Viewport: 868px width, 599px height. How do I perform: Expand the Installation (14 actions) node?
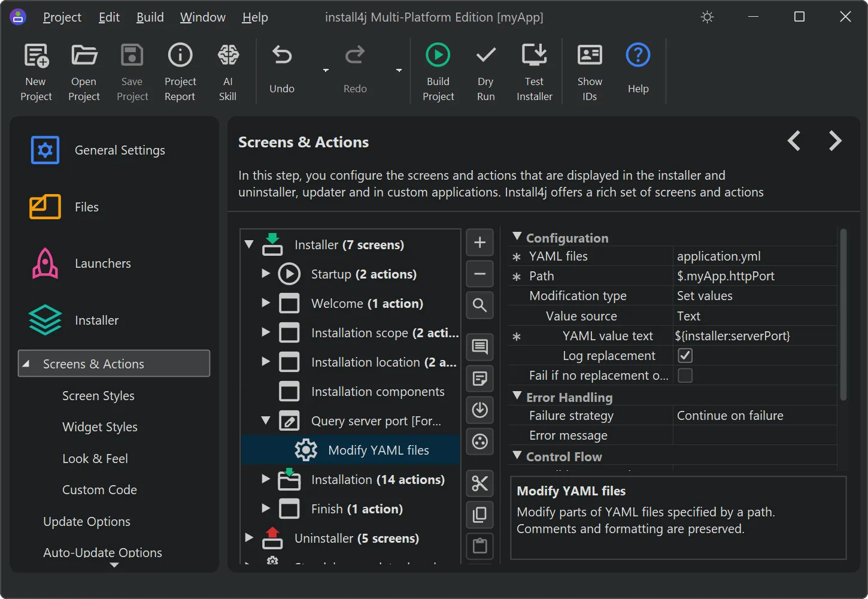[x=266, y=479]
